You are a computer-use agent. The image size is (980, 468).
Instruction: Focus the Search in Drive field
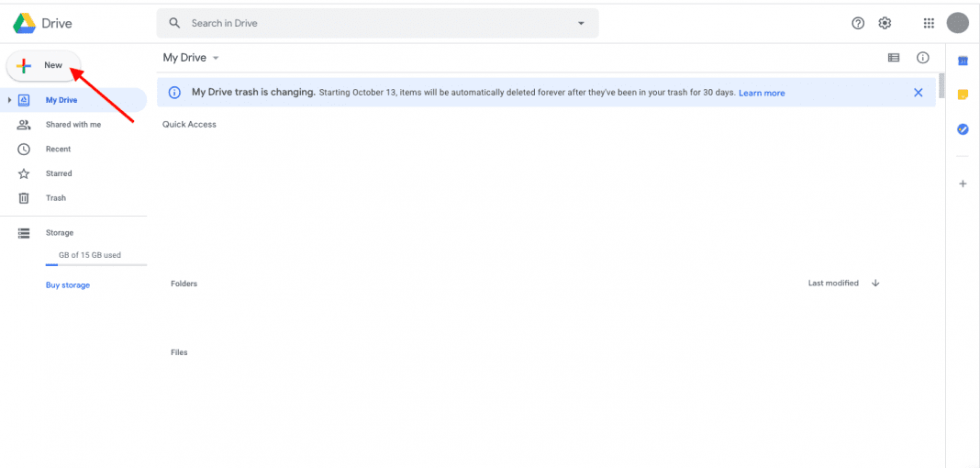coord(377,23)
